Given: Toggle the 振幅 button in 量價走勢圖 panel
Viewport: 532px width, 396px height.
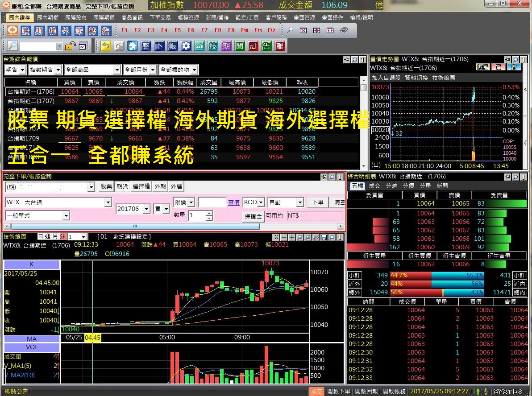Looking at the screenshot, I should [482, 67].
